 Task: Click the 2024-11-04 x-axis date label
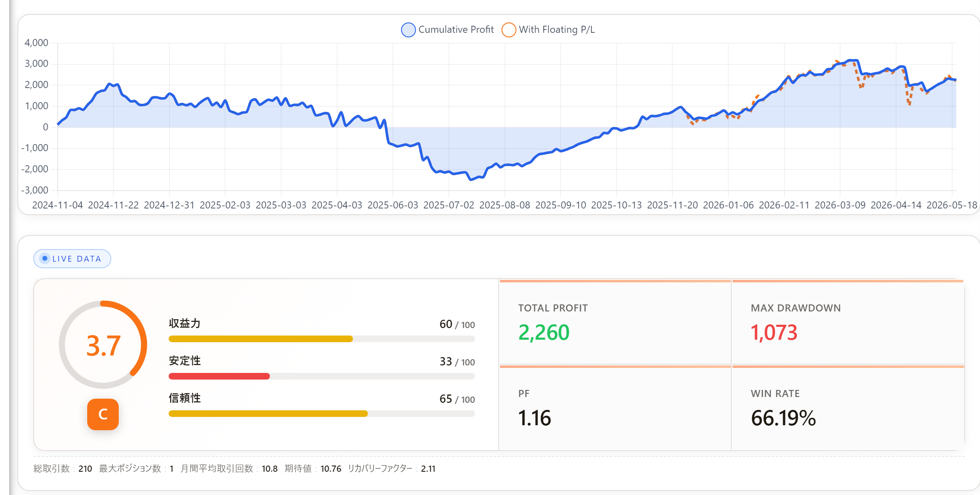pos(58,205)
